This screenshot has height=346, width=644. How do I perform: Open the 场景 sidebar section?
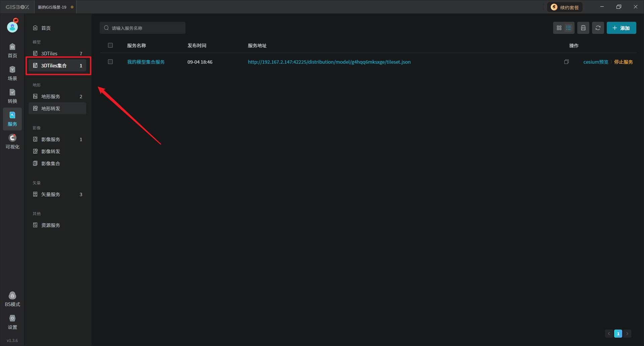[x=12, y=73]
